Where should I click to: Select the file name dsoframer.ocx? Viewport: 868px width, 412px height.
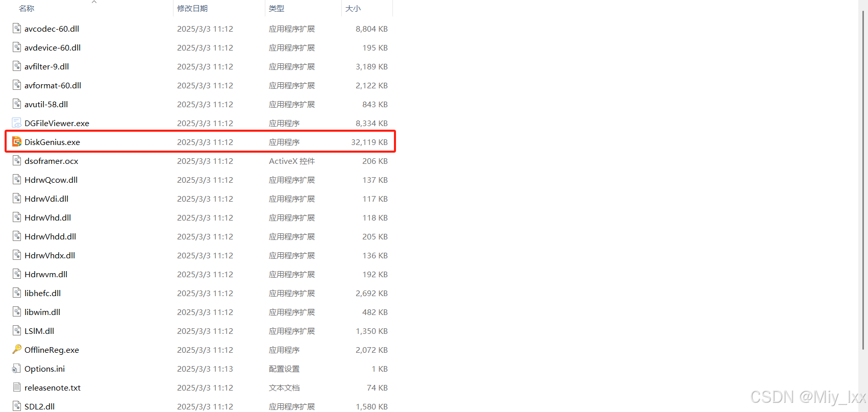click(x=52, y=161)
